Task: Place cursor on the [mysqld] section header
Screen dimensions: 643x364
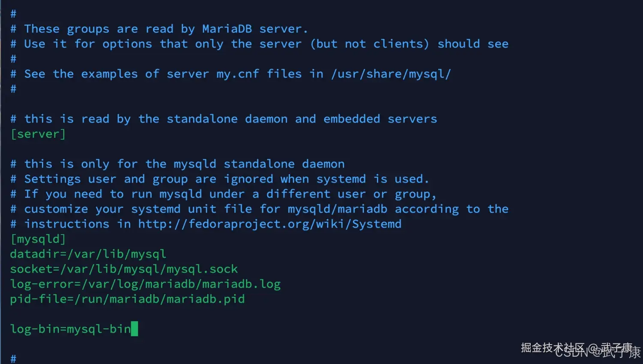Action: [38, 239]
